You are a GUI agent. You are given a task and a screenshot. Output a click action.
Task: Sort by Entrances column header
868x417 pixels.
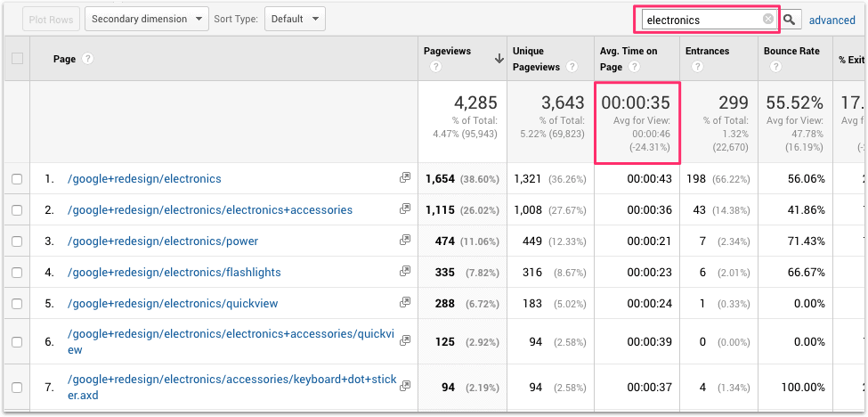[708, 52]
